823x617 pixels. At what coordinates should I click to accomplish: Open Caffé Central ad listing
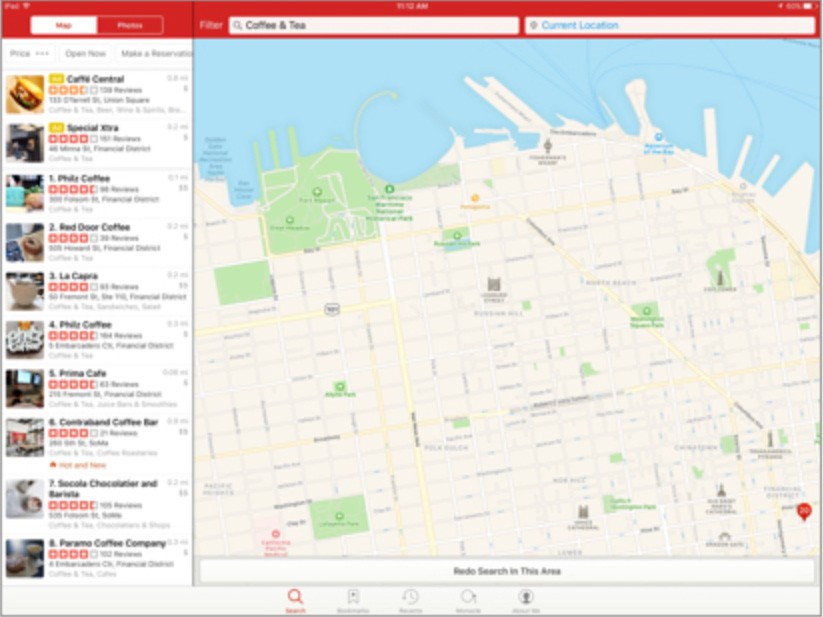coord(97,94)
